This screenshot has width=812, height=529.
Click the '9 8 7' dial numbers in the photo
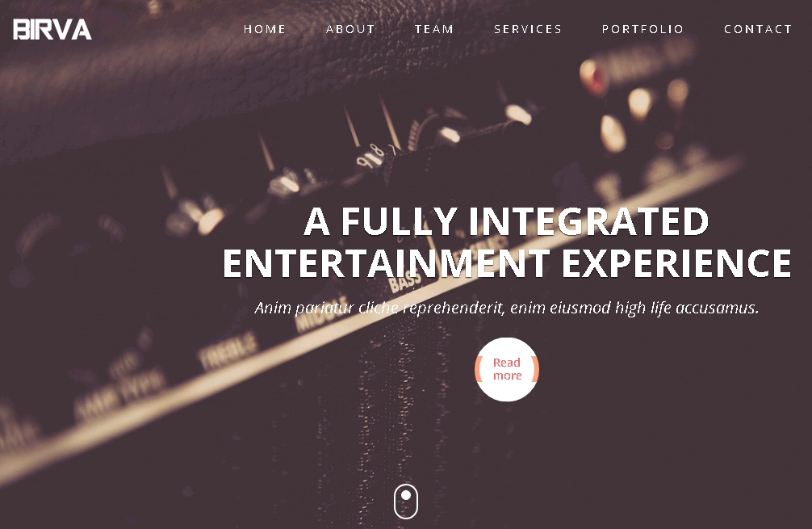tap(376, 156)
